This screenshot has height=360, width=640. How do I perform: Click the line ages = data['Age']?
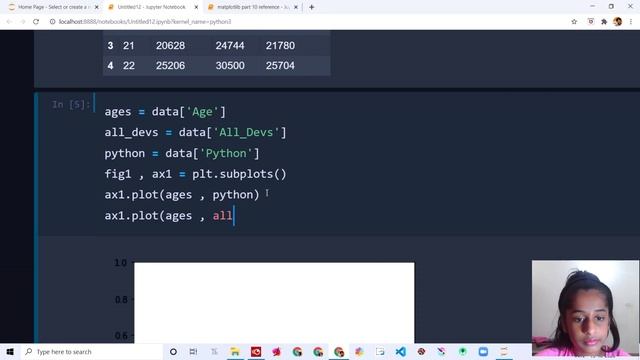coord(165,111)
